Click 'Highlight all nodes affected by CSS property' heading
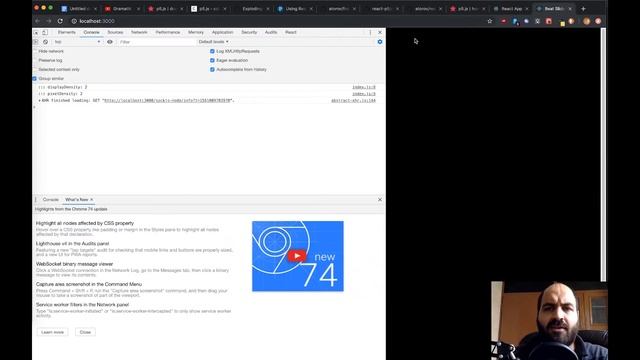The width and height of the screenshot is (640, 360). pyautogui.click(x=85, y=223)
